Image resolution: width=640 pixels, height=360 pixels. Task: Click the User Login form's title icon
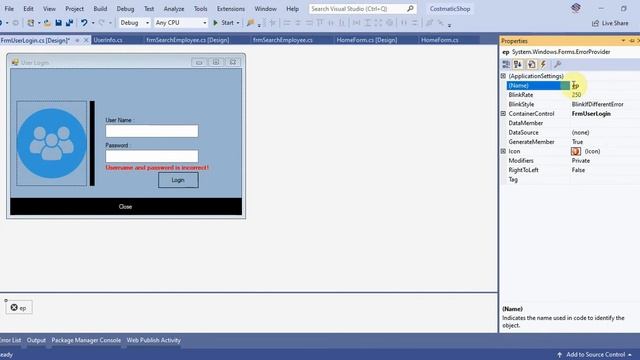pyautogui.click(x=15, y=62)
